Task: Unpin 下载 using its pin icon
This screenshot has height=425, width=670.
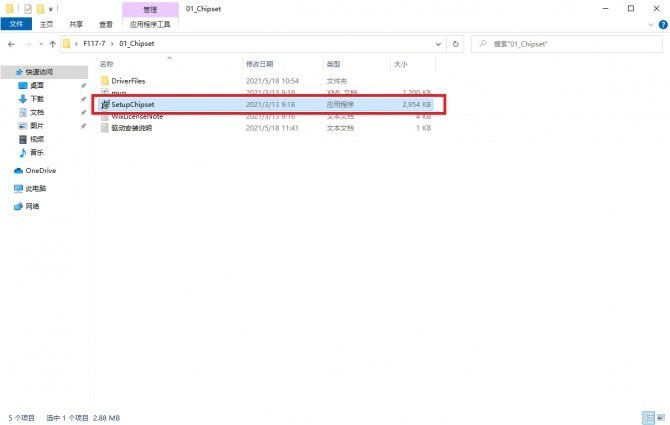Action: pos(83,99)
